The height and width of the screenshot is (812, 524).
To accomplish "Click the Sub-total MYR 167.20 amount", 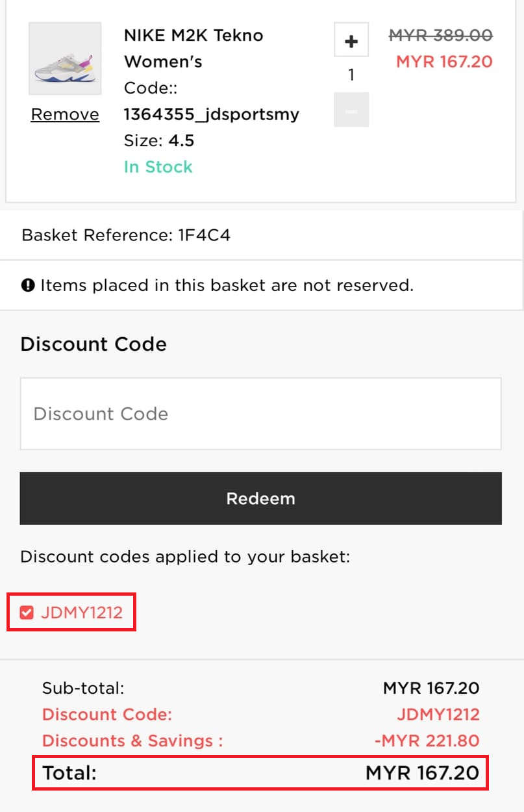I will (431, 688).
